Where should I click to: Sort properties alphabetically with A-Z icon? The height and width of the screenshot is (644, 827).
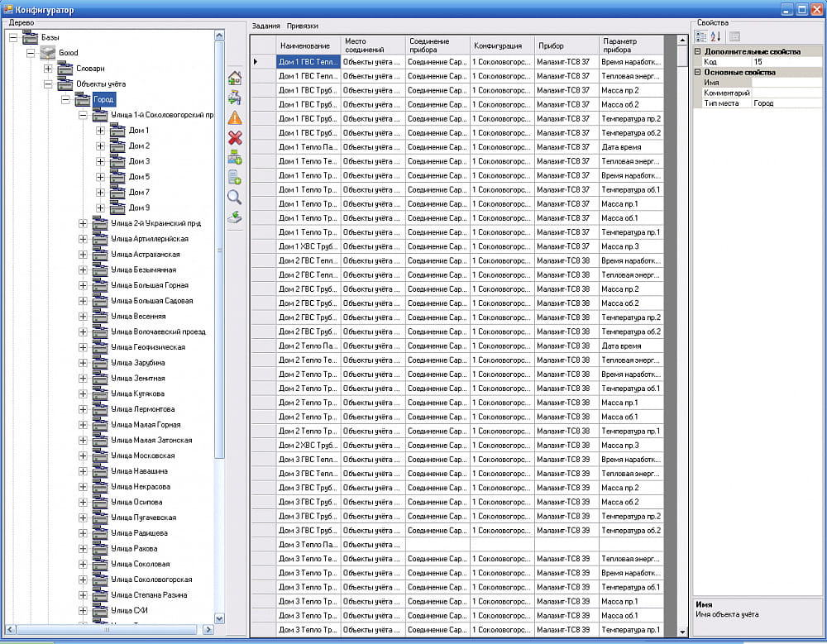pos(715,36)
